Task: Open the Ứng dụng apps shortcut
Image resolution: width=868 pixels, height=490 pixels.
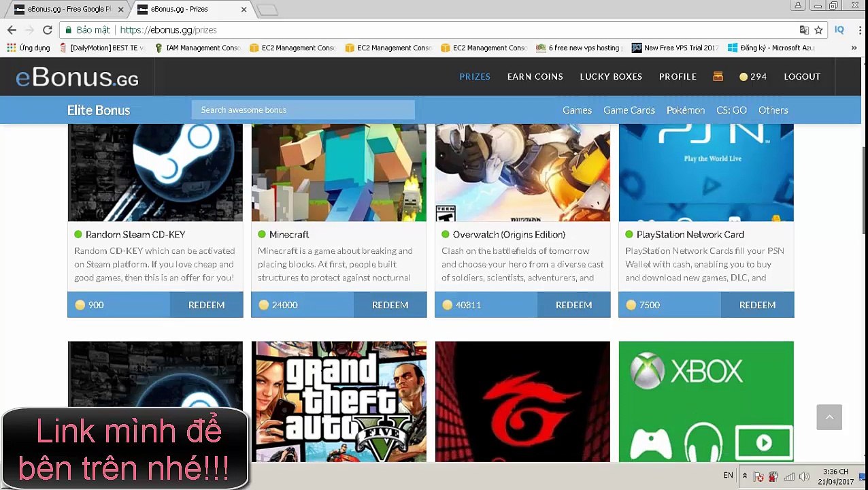Action: point(29,48)
